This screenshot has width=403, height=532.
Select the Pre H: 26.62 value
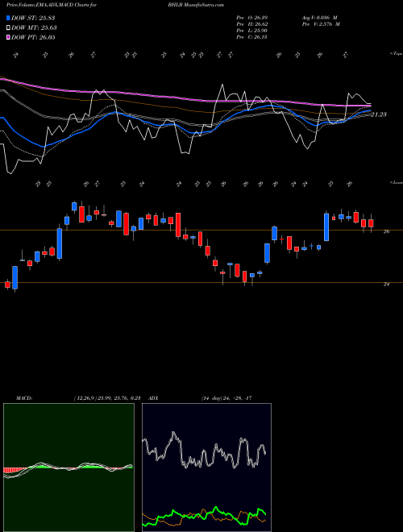pos(252,24)
